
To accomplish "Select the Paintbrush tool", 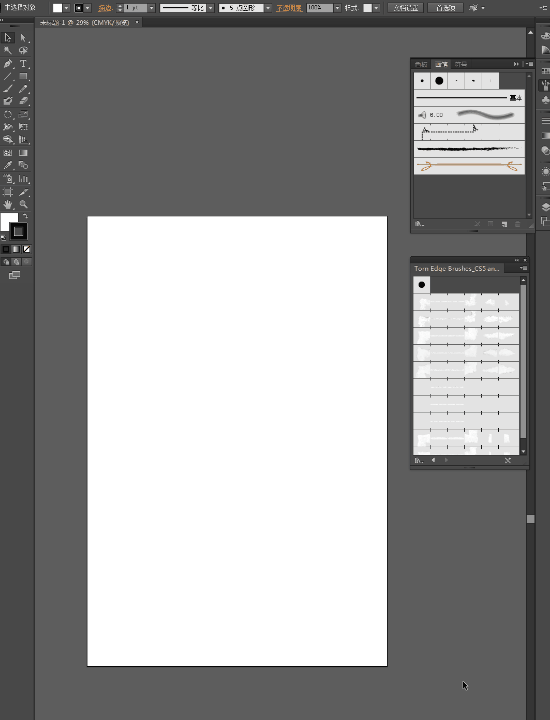I will point(8,89).
